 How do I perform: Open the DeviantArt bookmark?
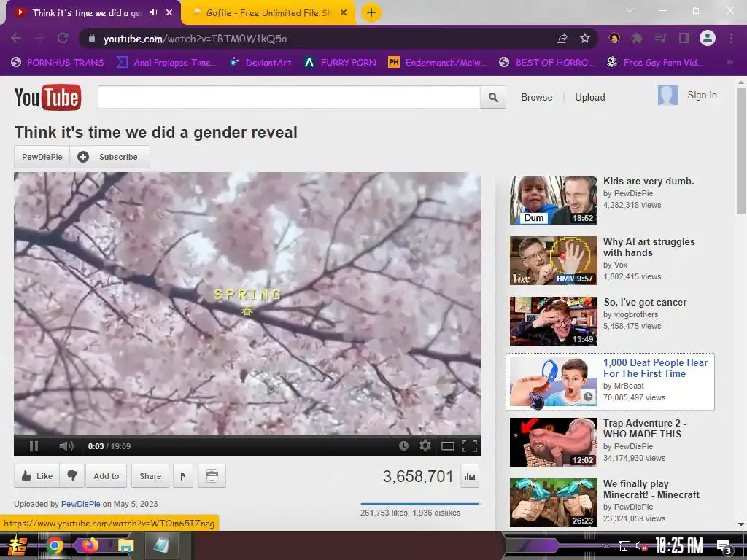coord(260,63)
